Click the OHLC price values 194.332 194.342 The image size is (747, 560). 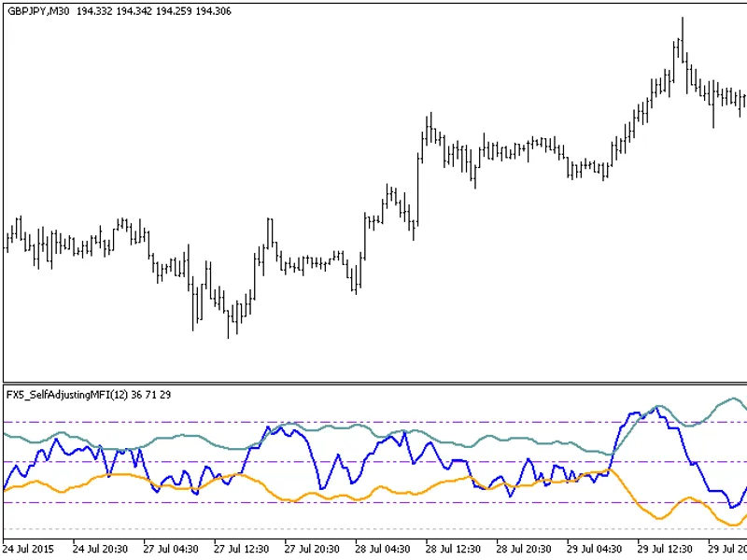pos(113,11)
